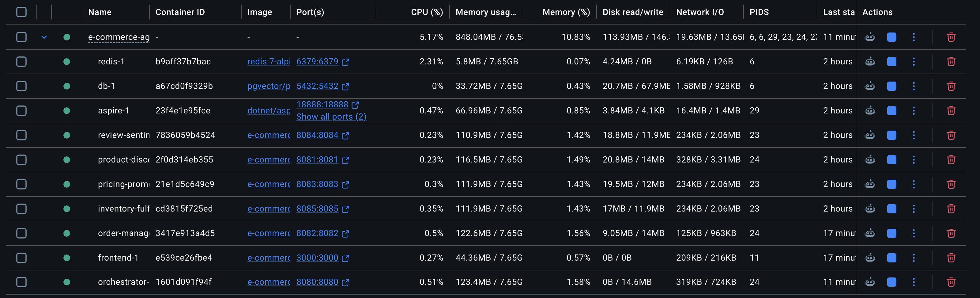Click the e-commerce-ag project name
This screenshot has height=298, width=980.
[x=118, y=37]
